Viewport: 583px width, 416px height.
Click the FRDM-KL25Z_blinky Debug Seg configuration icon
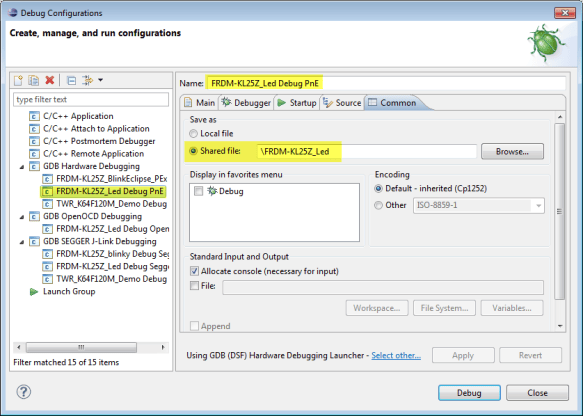pyautogui.click(x=47, y=254)
